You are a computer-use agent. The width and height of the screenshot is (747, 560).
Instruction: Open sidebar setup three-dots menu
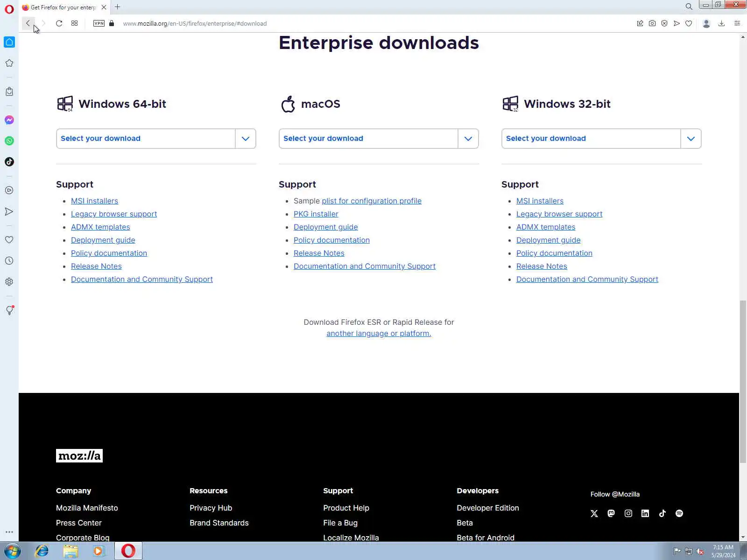tap(9, 532)
